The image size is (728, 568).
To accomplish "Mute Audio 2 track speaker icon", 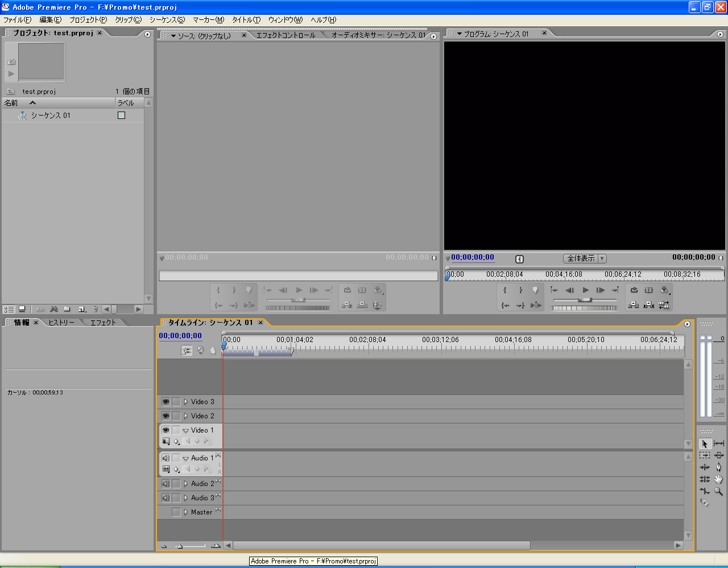I will click(166, 484).
